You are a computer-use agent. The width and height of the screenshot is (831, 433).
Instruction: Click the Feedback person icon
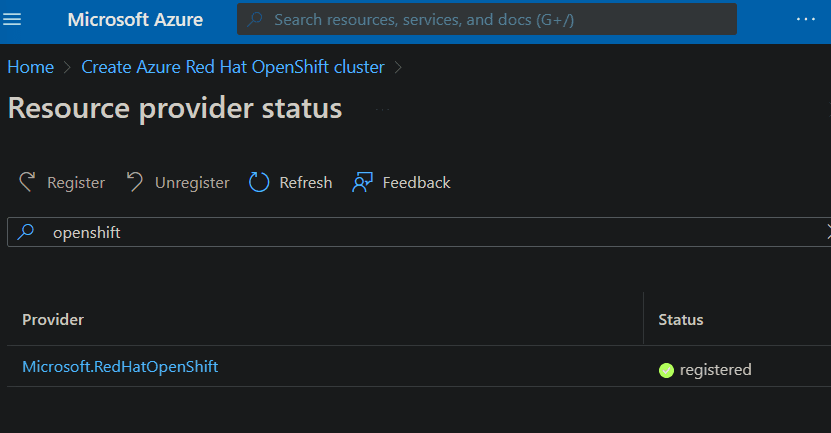(363, 182)
